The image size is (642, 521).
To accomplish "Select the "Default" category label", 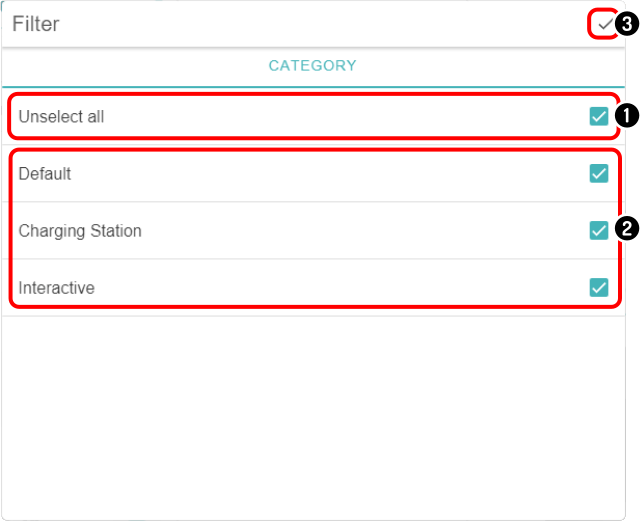I will 45,174.
